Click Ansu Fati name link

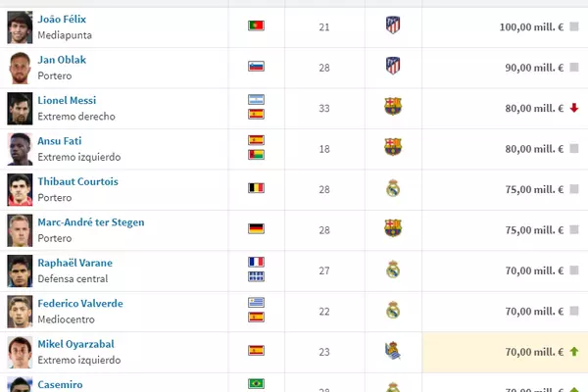(62, 140)
